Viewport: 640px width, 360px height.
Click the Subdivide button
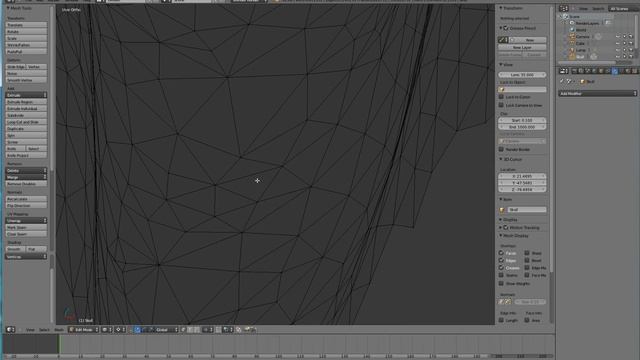pos(26,115)
